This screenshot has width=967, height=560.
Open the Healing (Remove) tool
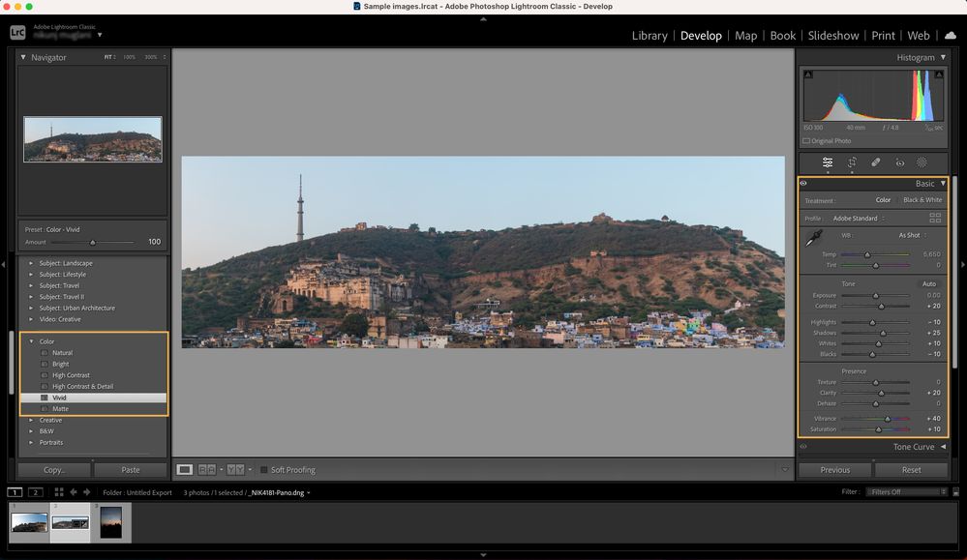[876, 162]
